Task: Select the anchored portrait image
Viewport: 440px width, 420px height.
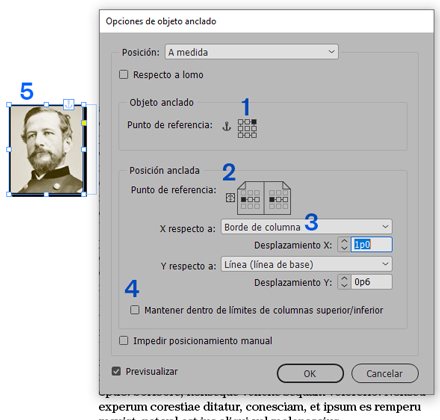Action: tap(46, 149)
